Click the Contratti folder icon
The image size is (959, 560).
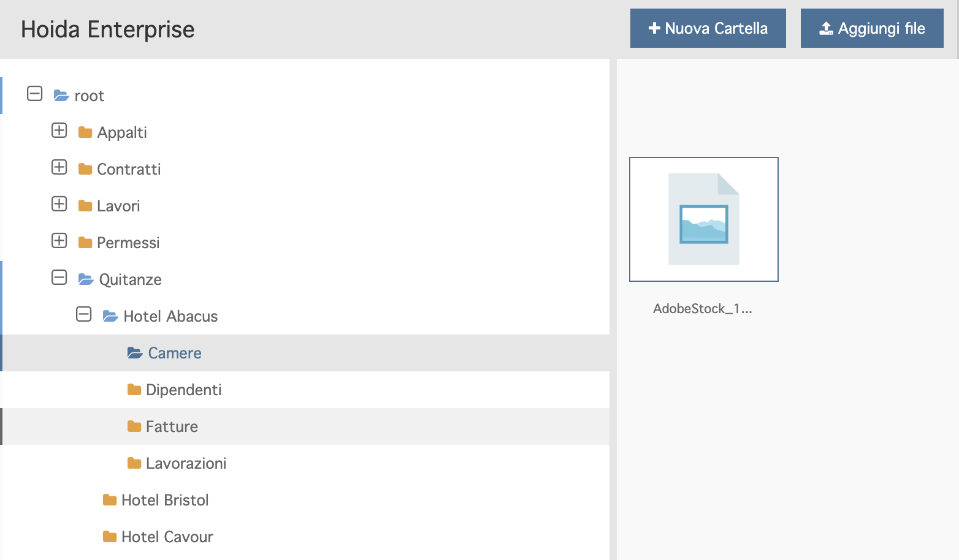point(85,169)
